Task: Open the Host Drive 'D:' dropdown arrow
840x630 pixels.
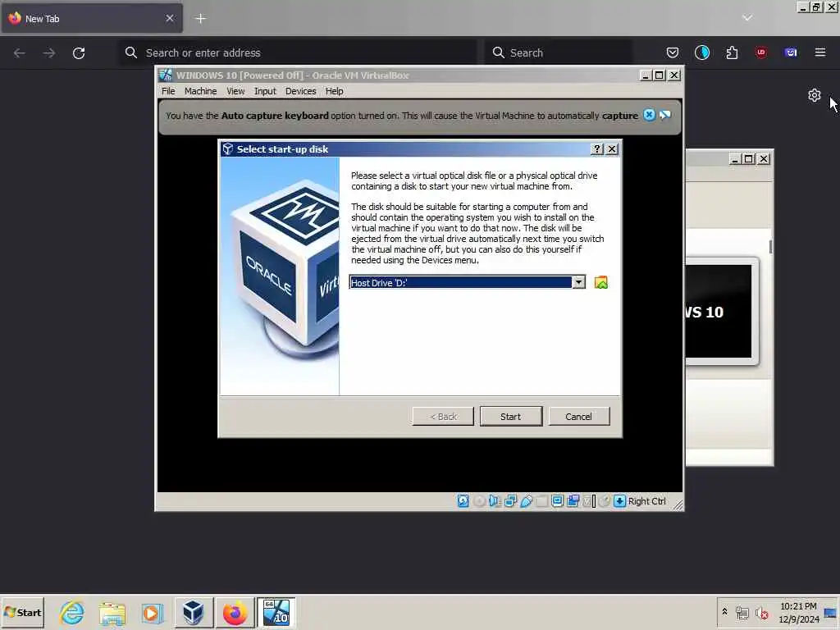Action: (x=578, y=282)
